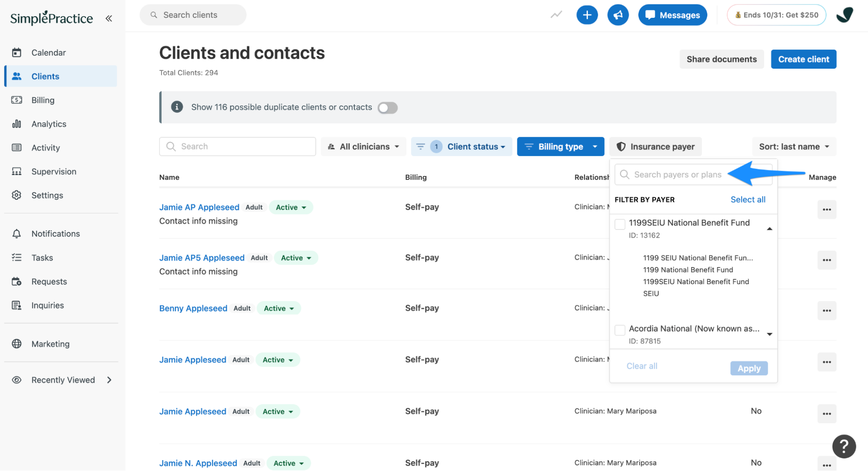Screen dimensions: 868x471
Task: Open the Client status filter dropdown
Action: coord(462,147)
